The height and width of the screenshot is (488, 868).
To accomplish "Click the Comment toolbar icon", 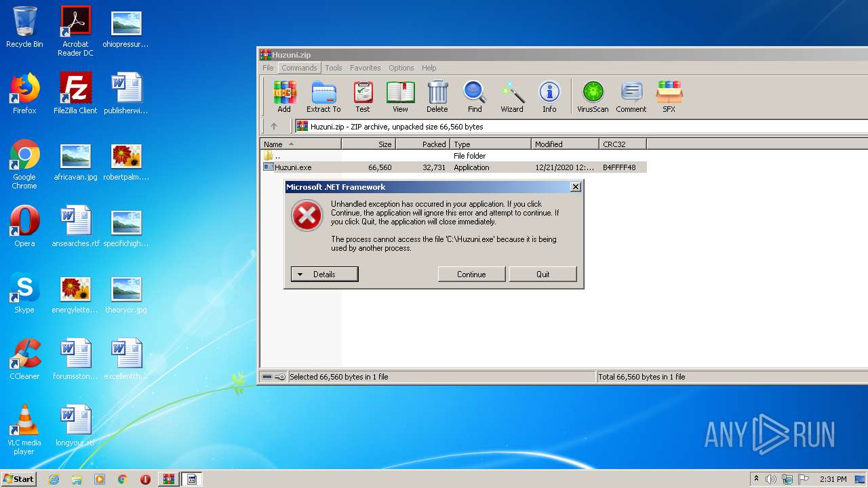I will [x=631, y=96].
